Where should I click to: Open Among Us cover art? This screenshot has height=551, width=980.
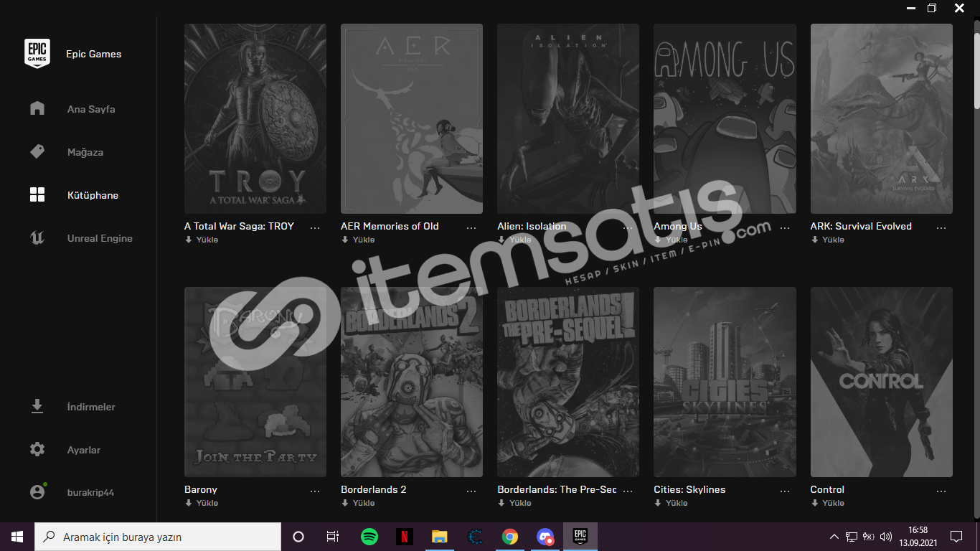point(725,118)
